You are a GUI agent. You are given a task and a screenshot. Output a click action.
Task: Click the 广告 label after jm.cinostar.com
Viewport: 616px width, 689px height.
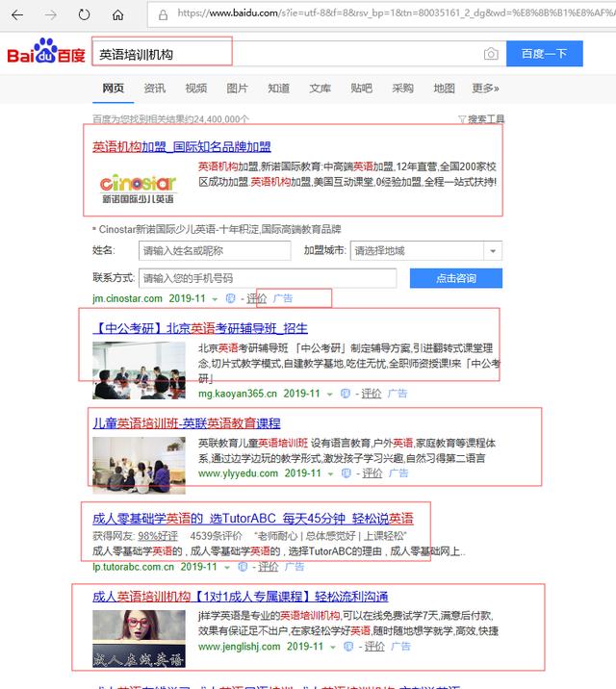coord(283,298)
